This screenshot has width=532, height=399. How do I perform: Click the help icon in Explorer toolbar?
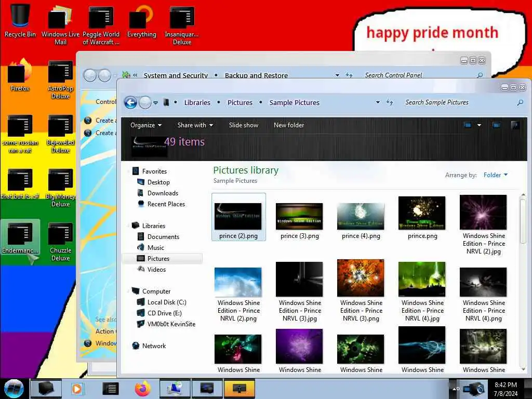point(515,125)
